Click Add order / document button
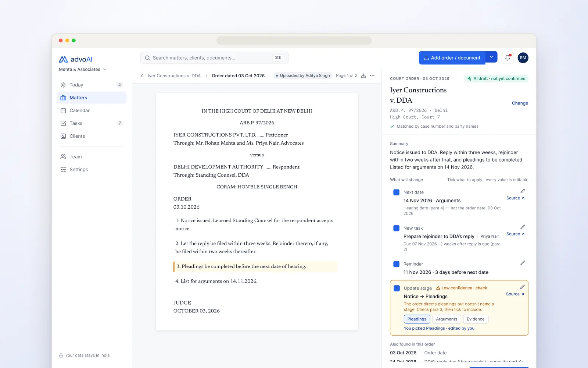Screen dimensions: 588x368 pyautogui.click(x=452, y=58)
